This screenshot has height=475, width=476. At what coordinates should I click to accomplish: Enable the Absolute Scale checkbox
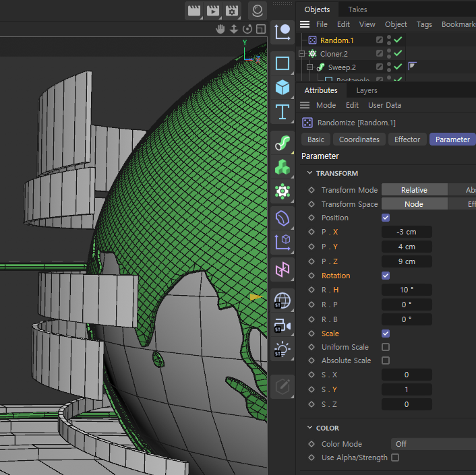pos(386,360)
